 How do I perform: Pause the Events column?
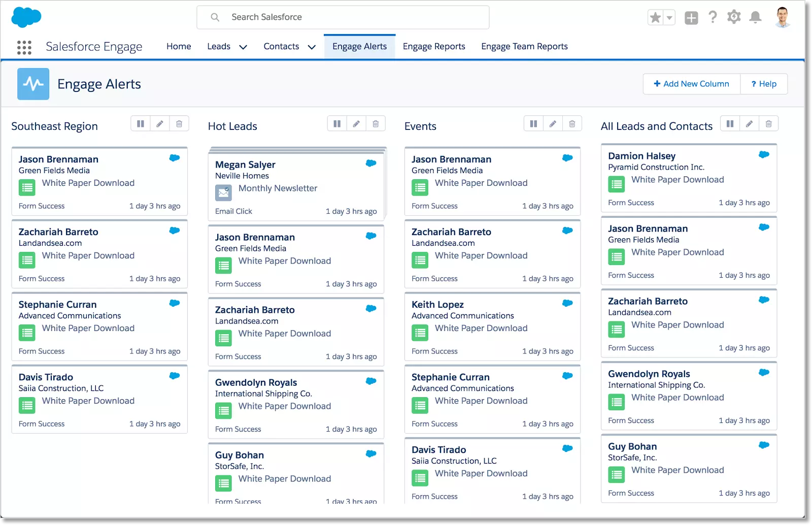pos(533,124)
